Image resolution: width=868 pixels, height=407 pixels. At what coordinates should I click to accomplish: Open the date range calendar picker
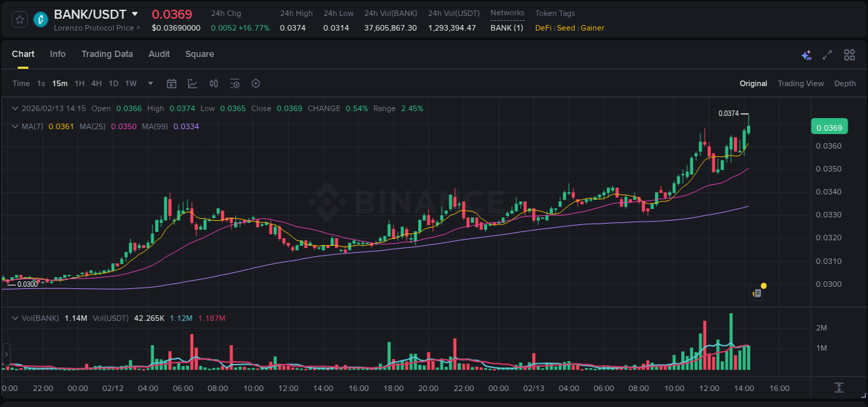click(x=172, y=83)
